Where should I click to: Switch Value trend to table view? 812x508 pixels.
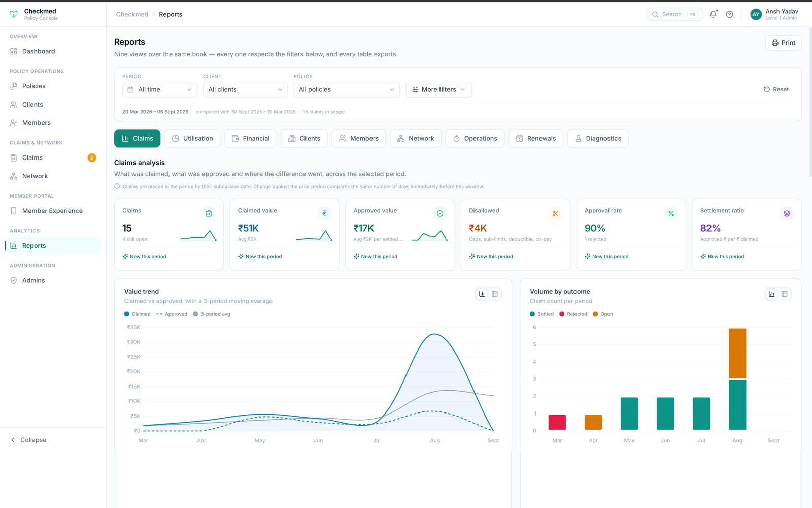click(495, 294)
